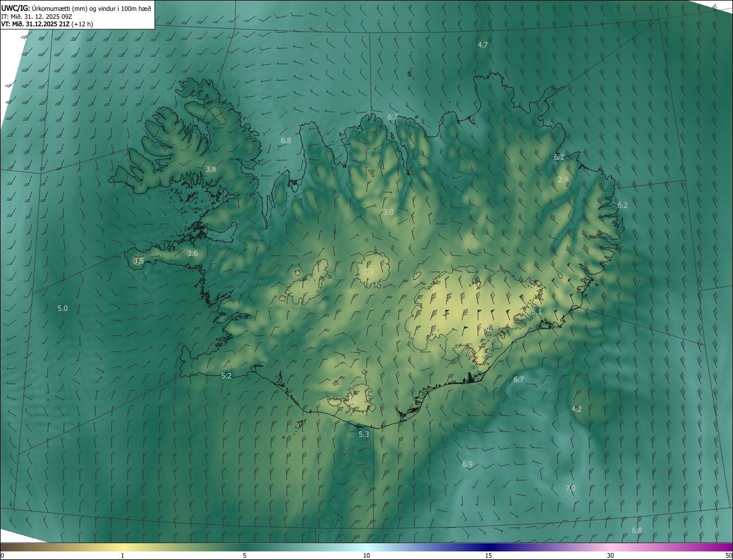
Task: Click the '0' tick on the color scale
Action: 2,555
